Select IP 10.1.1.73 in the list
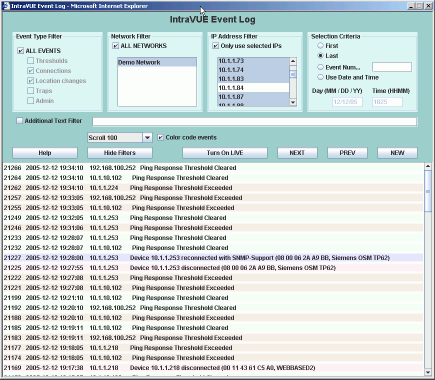Screen dimensions: 435x380 253,61
